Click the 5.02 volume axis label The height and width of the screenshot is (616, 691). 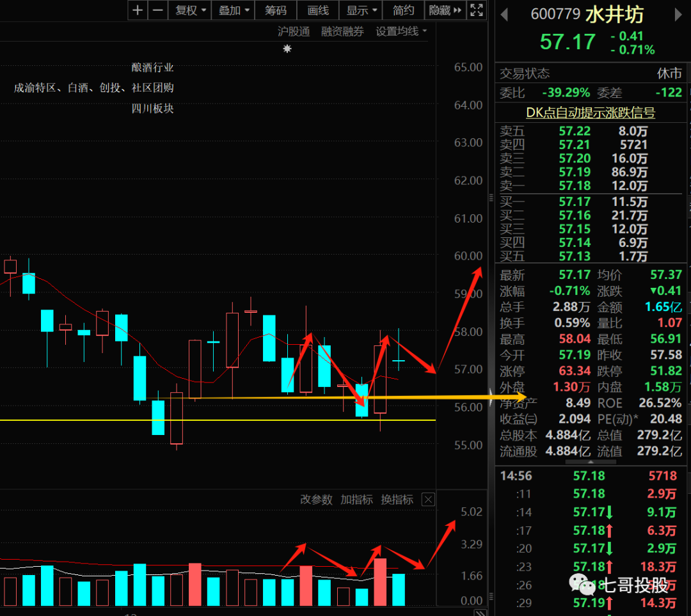[x=472, y=512]
